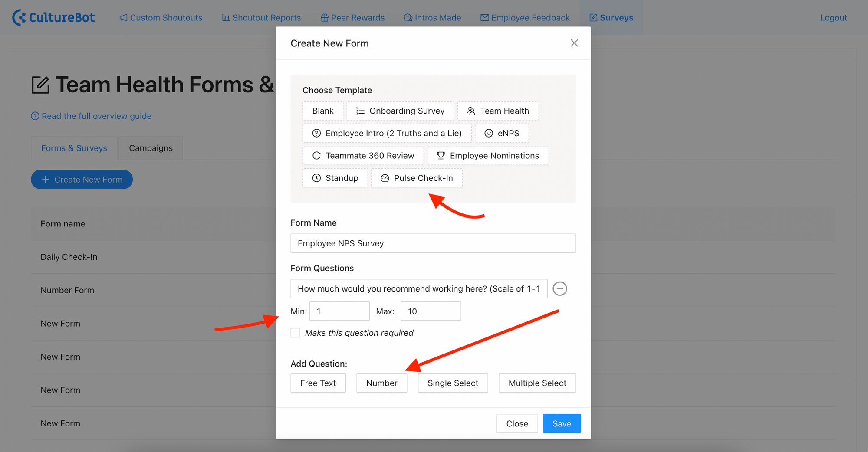This screenshot has width=868, height=452.
Task: Choose the Team Health template
Action: [498, 111]
